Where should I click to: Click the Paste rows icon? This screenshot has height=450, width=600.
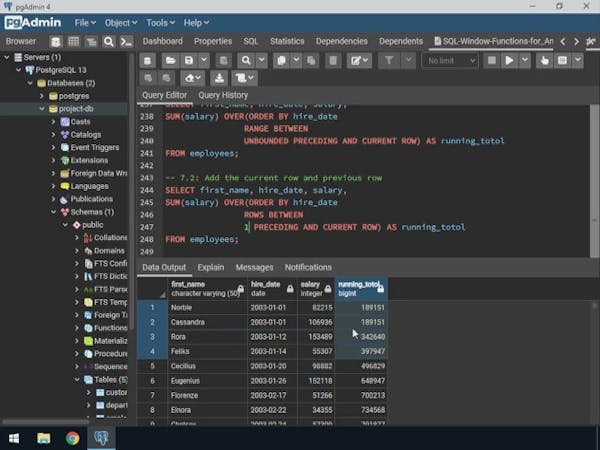point(311,60)
